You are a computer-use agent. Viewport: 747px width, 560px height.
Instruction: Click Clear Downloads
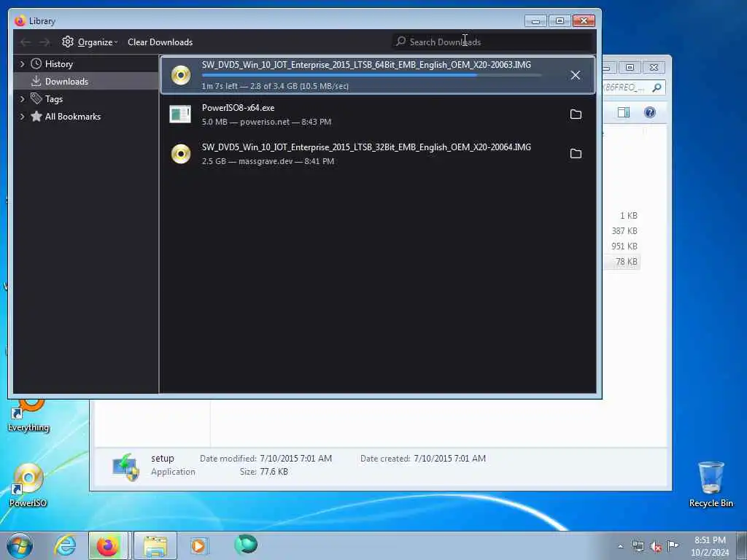pyautogui.click(x=160, y=42)
